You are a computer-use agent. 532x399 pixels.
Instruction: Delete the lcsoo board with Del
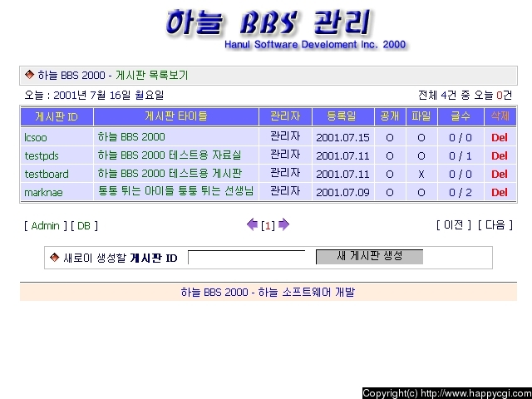[500, 137]
